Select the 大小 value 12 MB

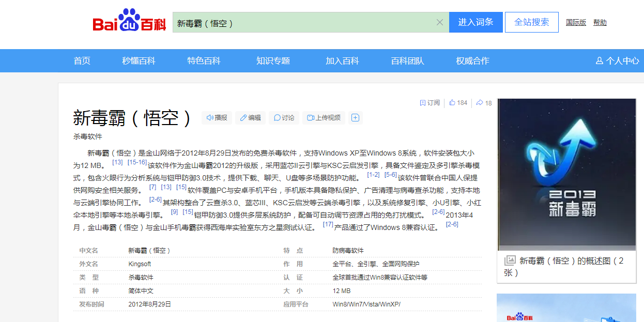342,291
